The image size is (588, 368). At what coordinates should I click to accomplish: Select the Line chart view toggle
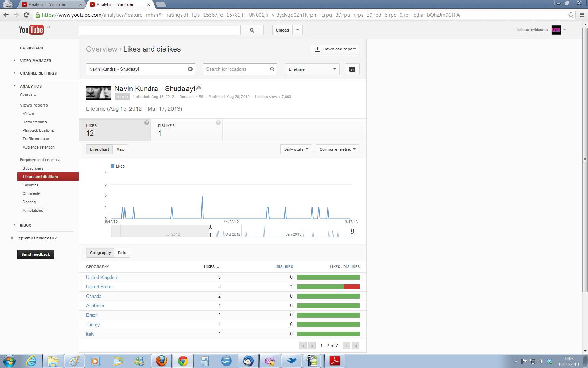[99, 149]
